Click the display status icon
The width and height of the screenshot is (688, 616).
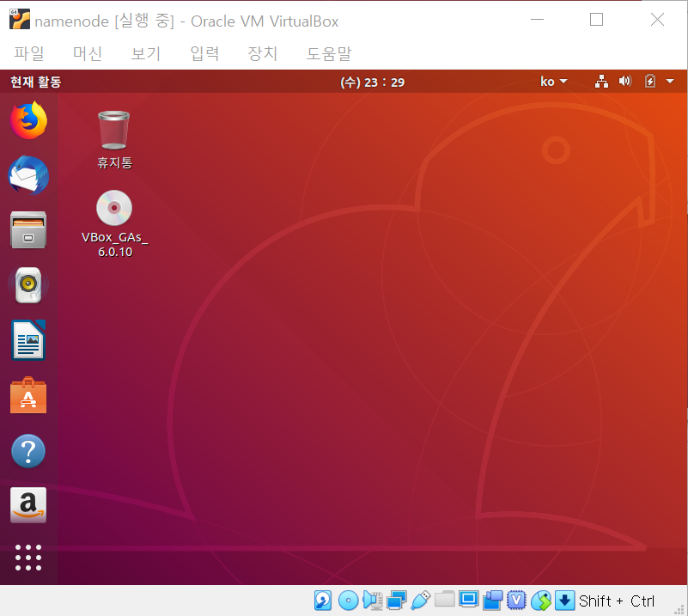coord(469,600)
